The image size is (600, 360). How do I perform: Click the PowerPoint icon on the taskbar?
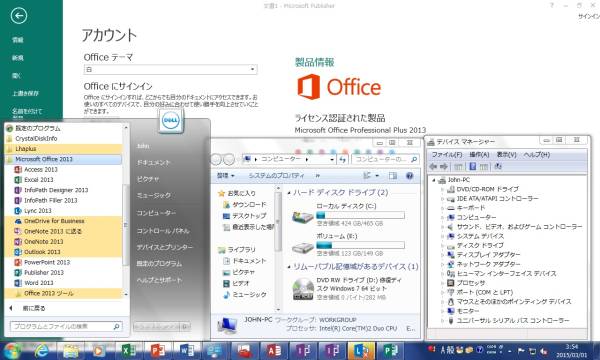[x=158, y=351]
